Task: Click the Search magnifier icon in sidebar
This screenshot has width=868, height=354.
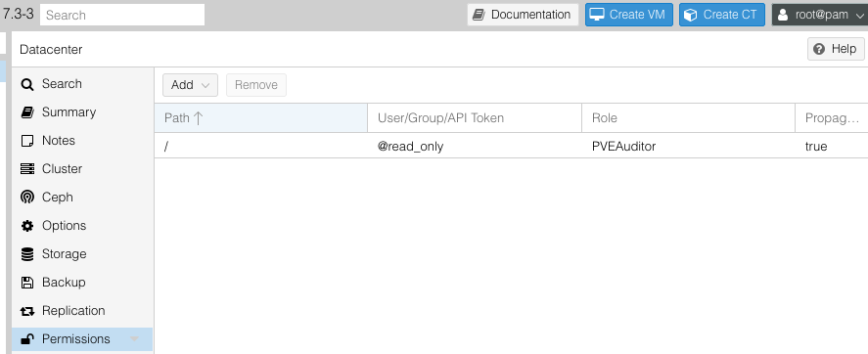Action: (27, 85)
